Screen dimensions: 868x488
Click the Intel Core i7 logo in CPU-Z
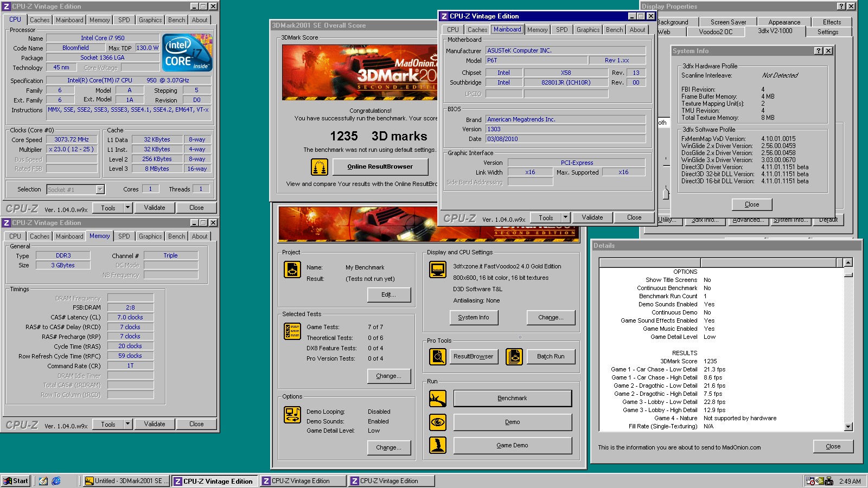pos(187,53)
